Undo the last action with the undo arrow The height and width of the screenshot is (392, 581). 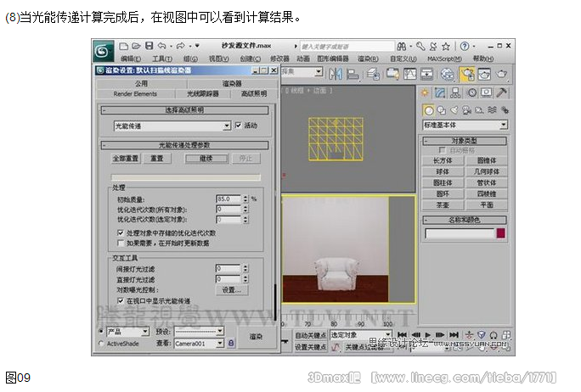tap(162, 46)
